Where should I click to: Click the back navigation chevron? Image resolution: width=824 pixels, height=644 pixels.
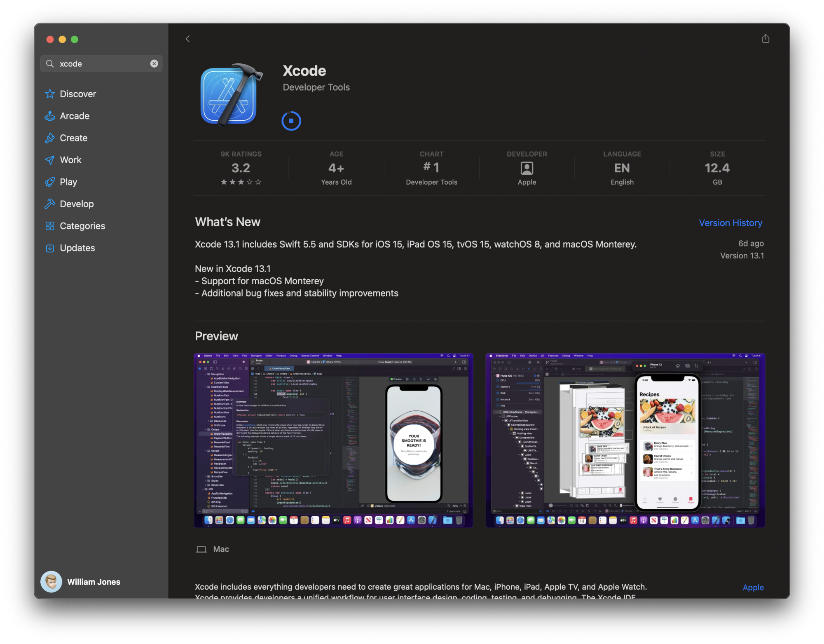click(187, 39)
